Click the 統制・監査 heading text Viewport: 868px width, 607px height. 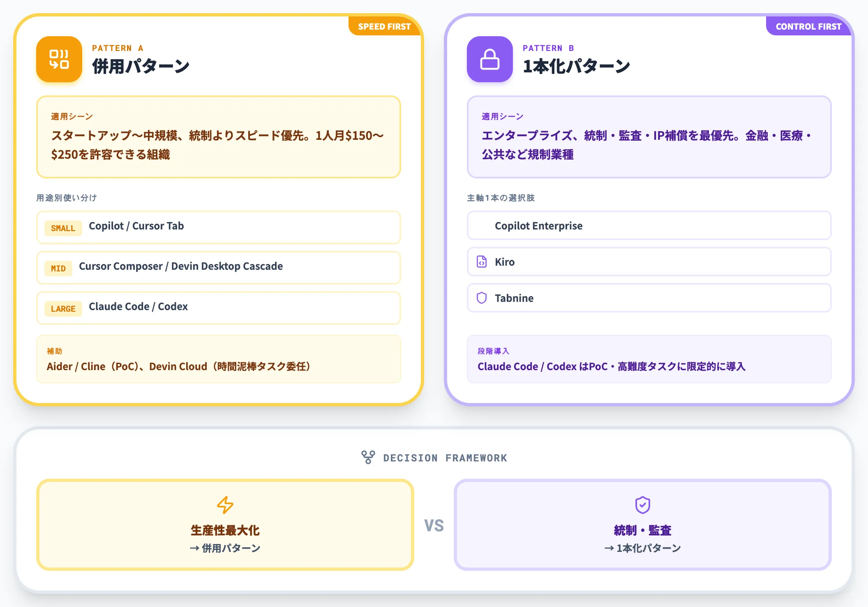tap(643, 531)
